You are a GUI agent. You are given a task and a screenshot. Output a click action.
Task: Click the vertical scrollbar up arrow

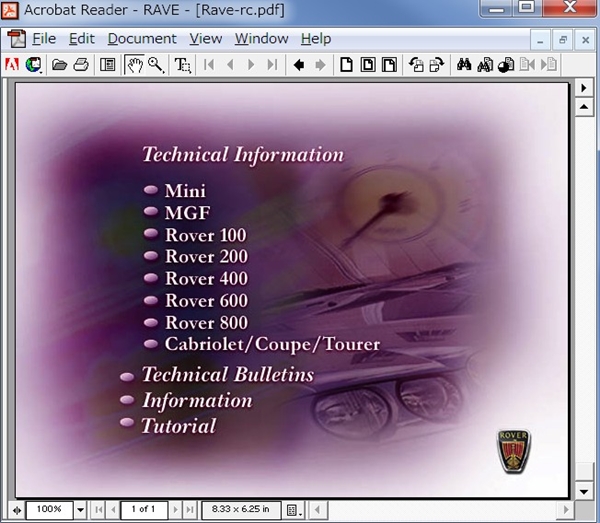[584, 107]
